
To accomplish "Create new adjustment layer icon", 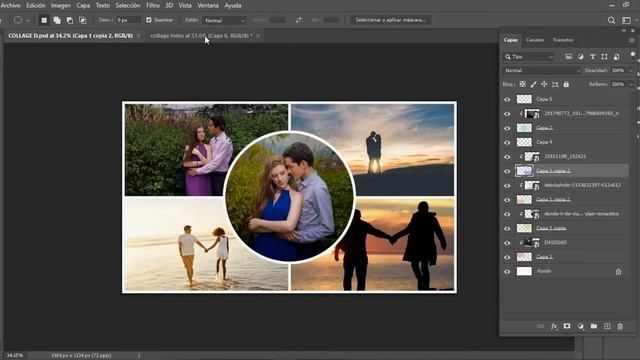I will pos(580,326).
